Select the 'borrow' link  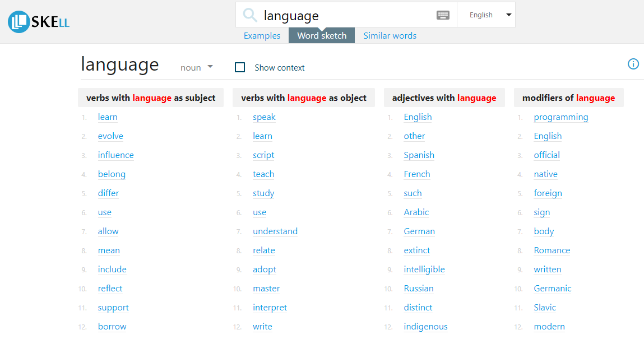click(112, 327)
